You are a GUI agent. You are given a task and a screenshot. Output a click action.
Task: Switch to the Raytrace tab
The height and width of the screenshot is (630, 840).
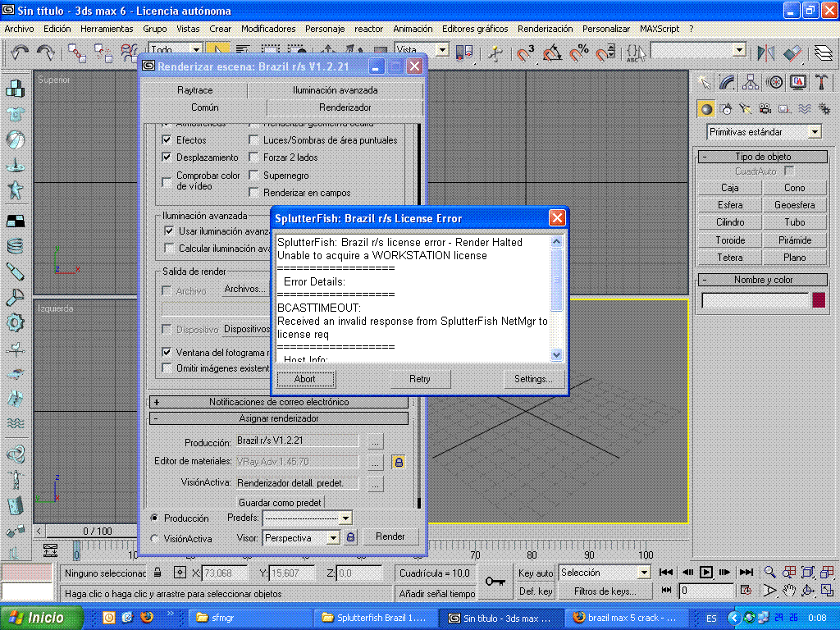[x=195, y=90]
